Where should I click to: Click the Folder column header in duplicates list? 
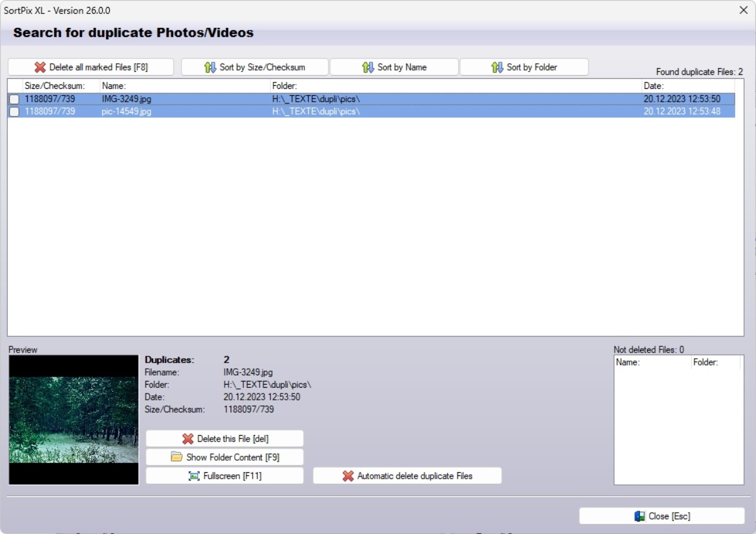tap(456, 85)
